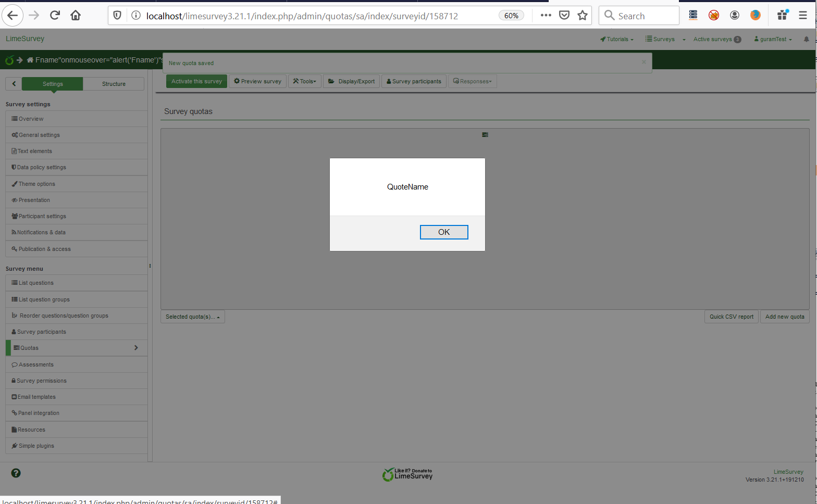The width and height of the screenshot is (817, 504).
Task: Bookmark this page with the star icon
Action: (x=583, y=16)
